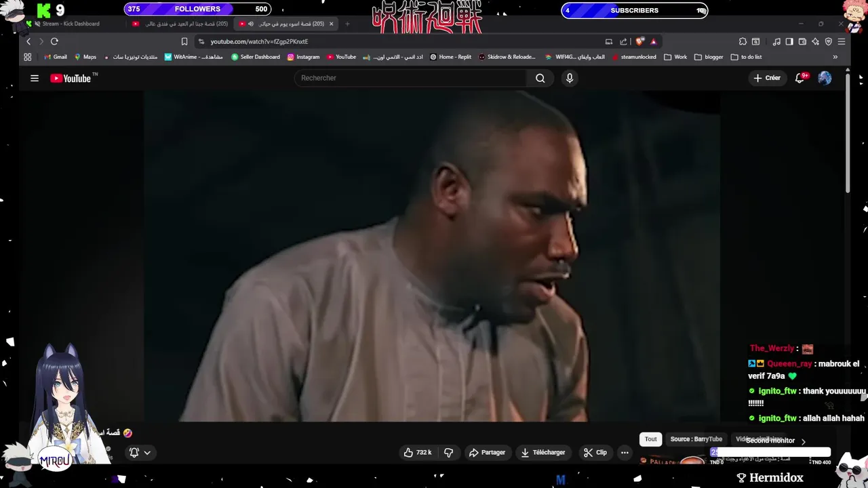Click the browser forward arrow
Image resolution: width=868 pixels, height=488 pixels.
point(41,41)
